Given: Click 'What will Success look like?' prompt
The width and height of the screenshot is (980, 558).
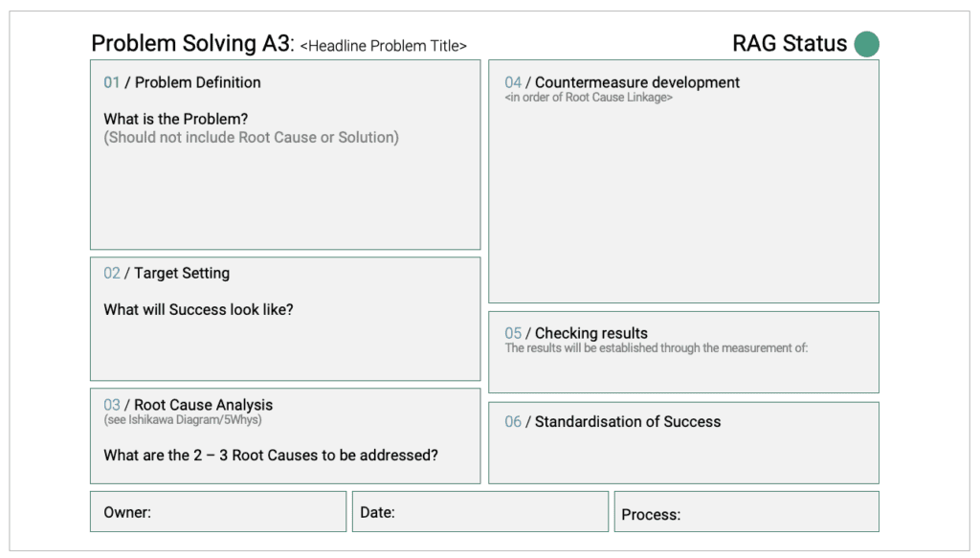Looking at the screenshot, I should [x=198, y=309].
